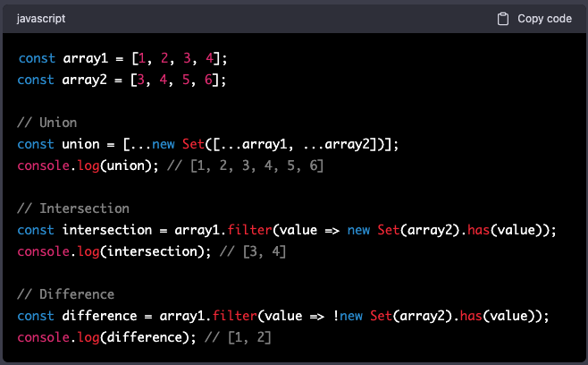Viewport: 588px width, 365px height.
Task: Click the console.log(union) line
Action: click(171, 166)
